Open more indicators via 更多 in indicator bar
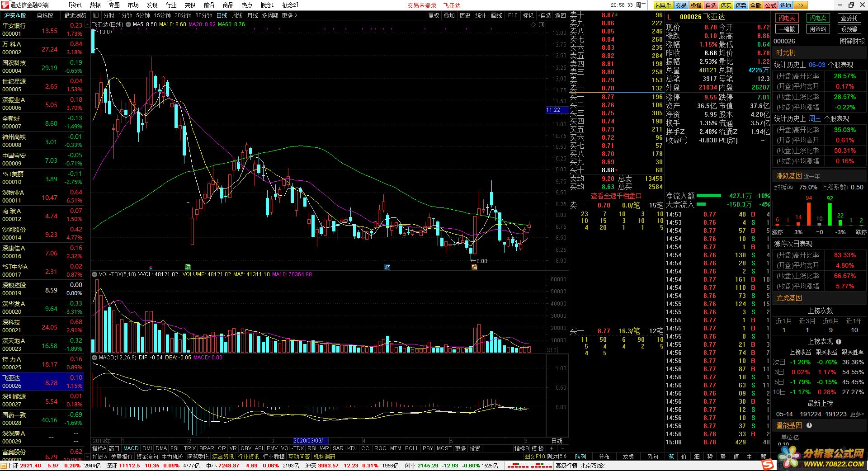 tap(460, 448)
